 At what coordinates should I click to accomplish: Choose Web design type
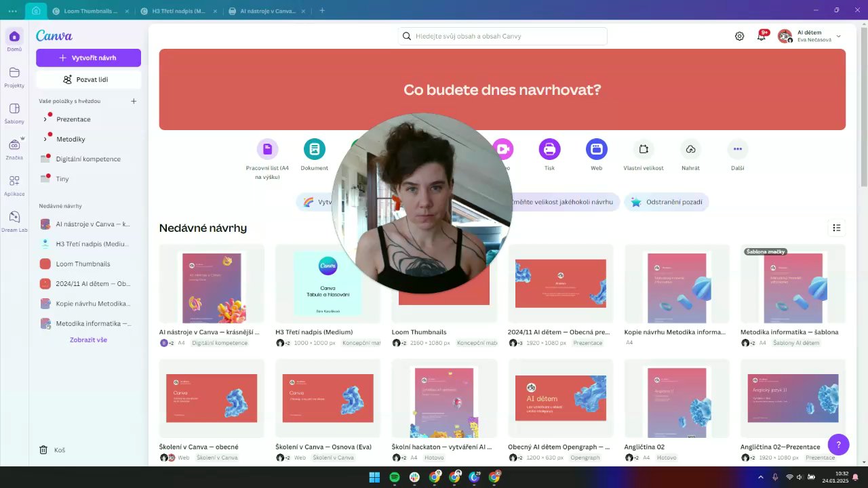click(596, 155)
